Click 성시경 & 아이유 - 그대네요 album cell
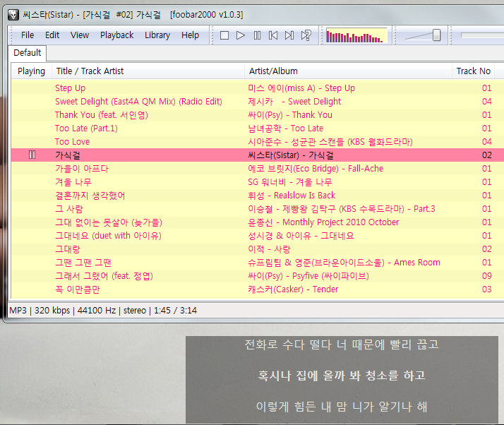This screenshot has height=425, width=504. click(301, 236)
